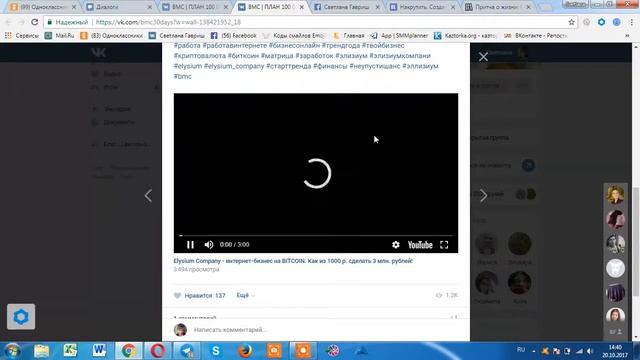Switch to the Притча о жизни tab
This screenshot has height=360, width=640.
[498, 7]
